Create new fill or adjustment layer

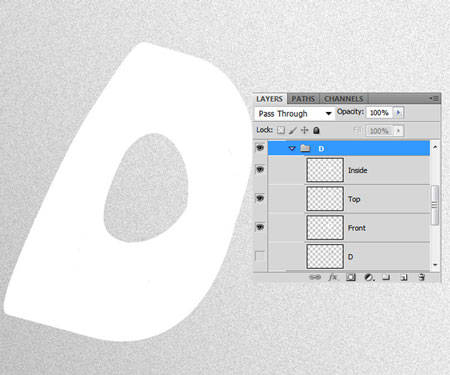tap(369, 277)
